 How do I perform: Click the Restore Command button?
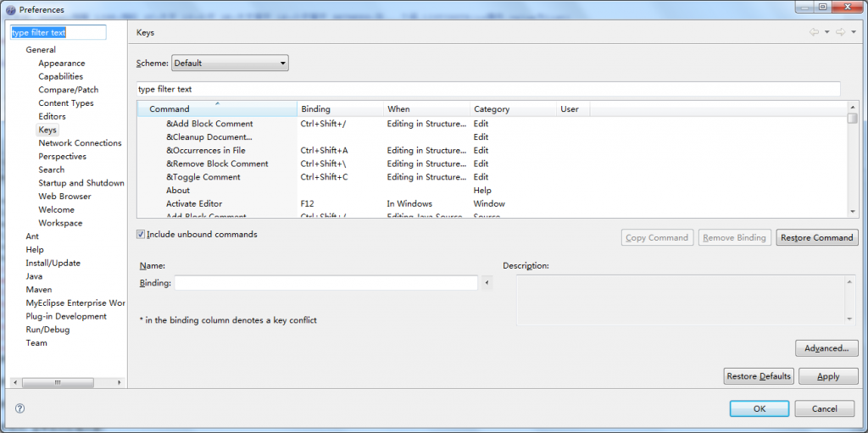point(817,237)
